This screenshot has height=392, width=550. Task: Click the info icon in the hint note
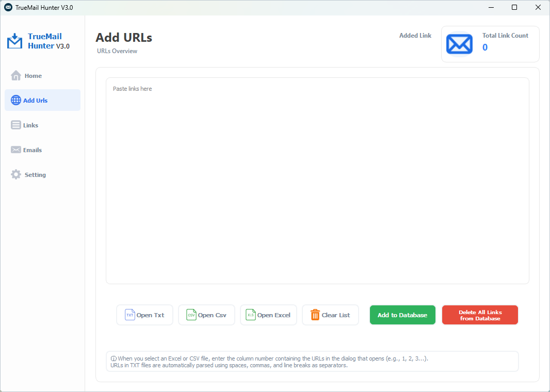114,358
